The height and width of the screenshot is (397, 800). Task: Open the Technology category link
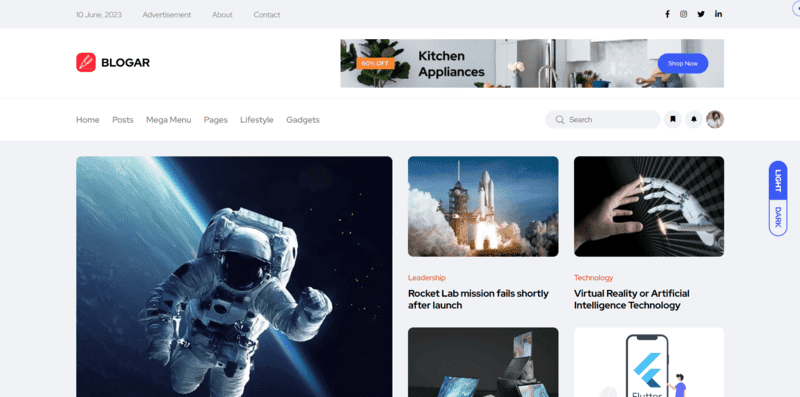(593, 278)
